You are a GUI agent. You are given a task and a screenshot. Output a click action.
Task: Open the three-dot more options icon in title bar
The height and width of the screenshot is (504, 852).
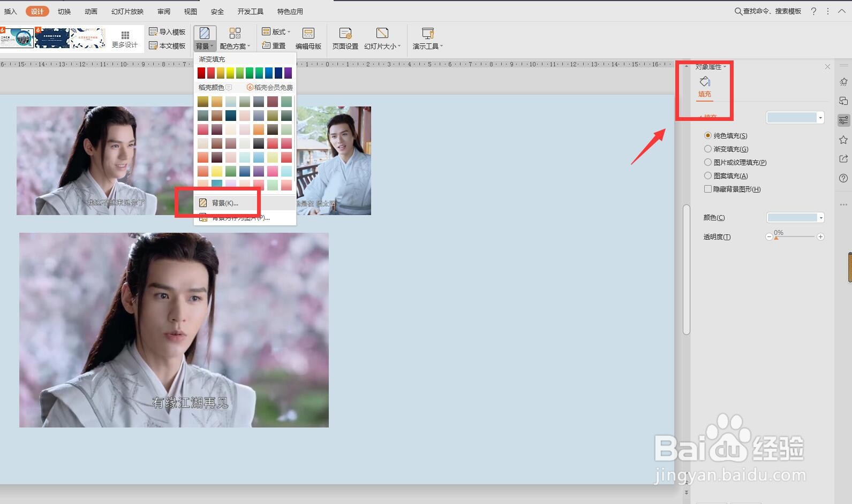828,11
